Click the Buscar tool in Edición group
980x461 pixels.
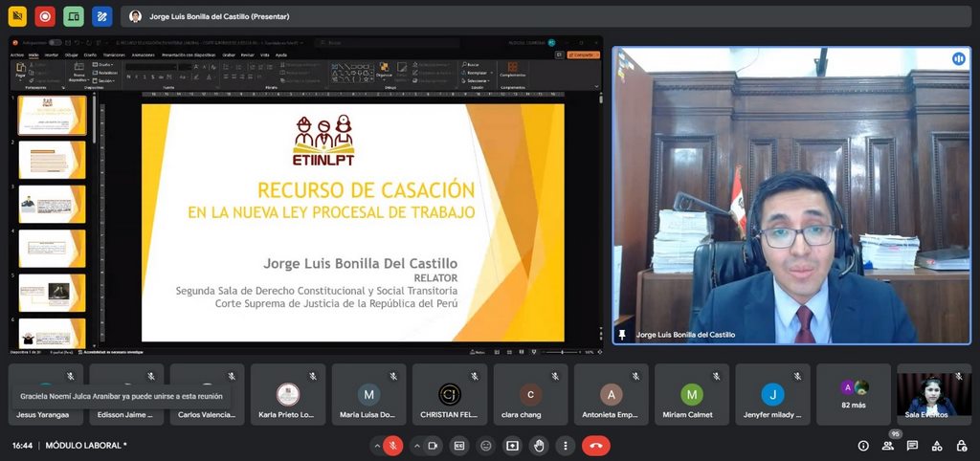(470, 64)
